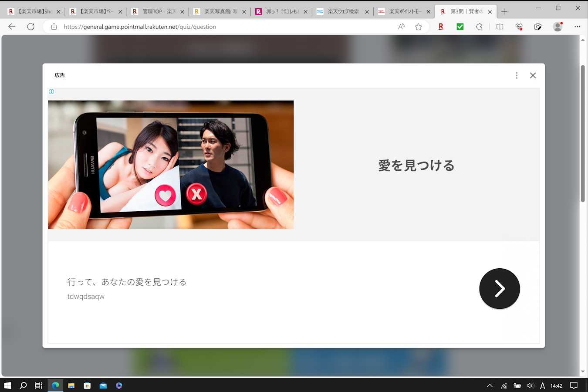Screen dimensions: 588x392
Task: Click the advertiser name tdwqdsaqw
Action: click(86, 297)
